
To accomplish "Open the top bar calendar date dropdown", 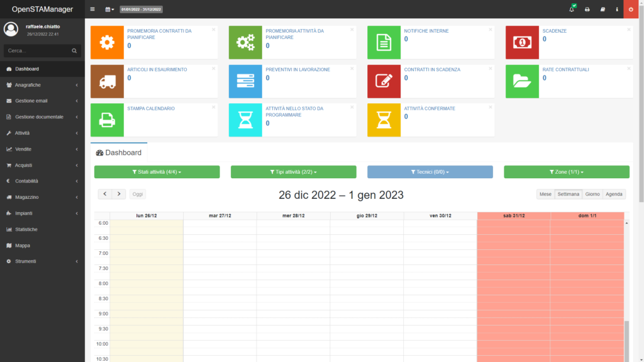I will [x=109, y=9].
